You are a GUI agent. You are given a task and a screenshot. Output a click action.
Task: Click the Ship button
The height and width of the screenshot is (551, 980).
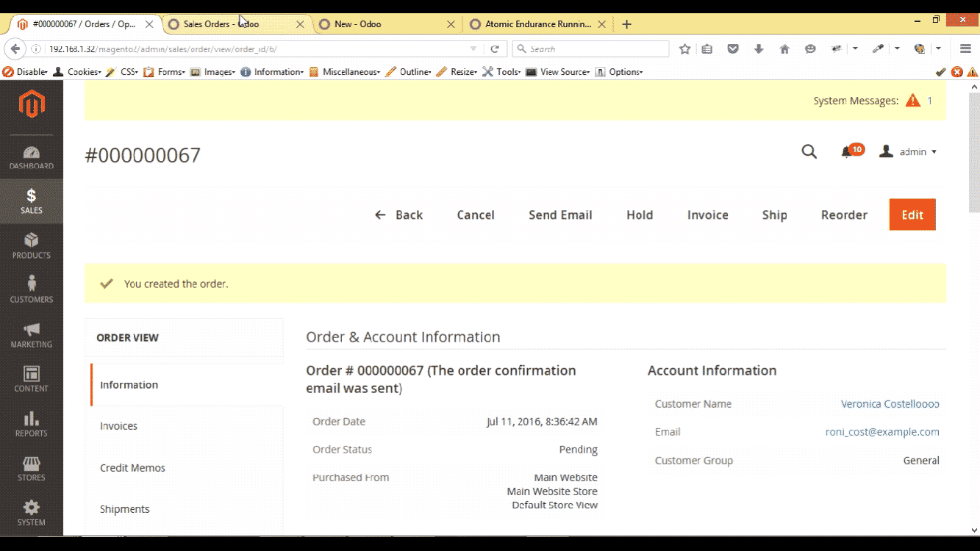coord(775,215)
